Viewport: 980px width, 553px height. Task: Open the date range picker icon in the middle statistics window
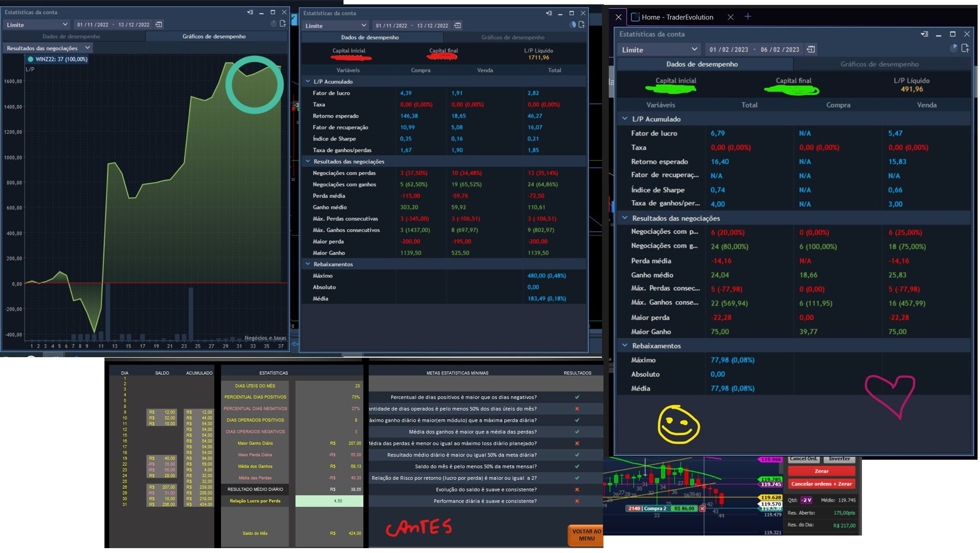point(457,25)
